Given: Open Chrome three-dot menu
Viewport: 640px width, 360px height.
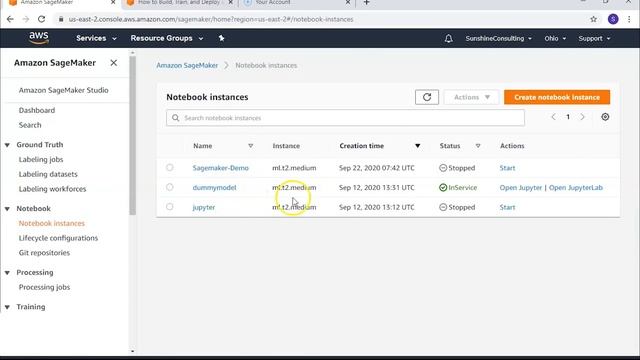Looking at the screenshot, I should point(629,19).
